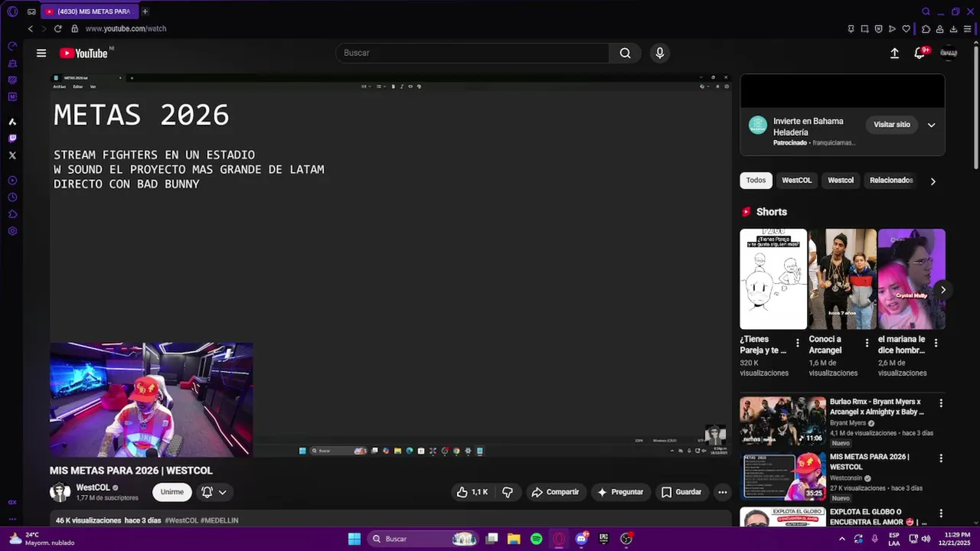This screenshot has width=980, height=551.
Task: Open the Opera GX main menu logo
Action: (x=12, y=11)
